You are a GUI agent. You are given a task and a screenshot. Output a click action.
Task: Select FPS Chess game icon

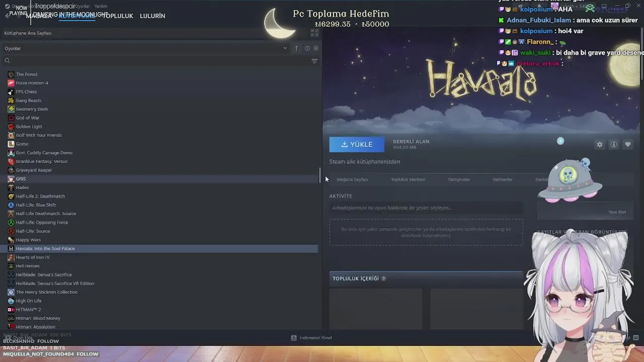11,92
